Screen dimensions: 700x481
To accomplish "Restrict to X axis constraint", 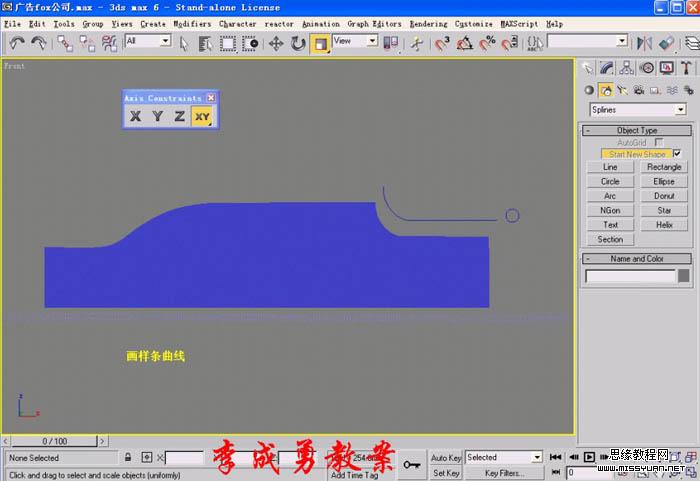I will point(135,117).
